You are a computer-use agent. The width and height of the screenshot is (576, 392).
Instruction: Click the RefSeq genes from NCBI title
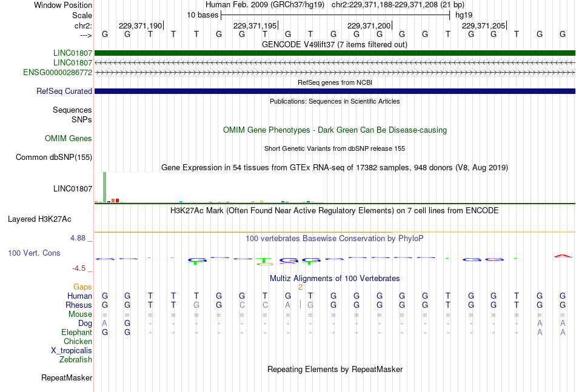(335, 82)
